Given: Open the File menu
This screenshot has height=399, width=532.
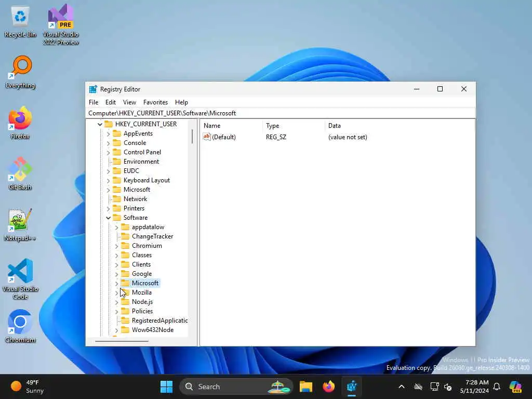Looking at the screenshot, I should [x=94, y=102].
